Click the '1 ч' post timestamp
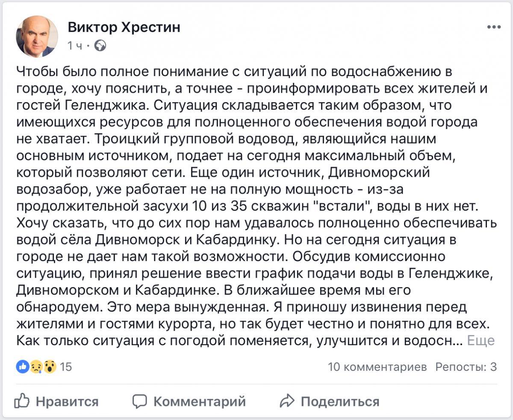513x420 pixels. pos(75,46)
